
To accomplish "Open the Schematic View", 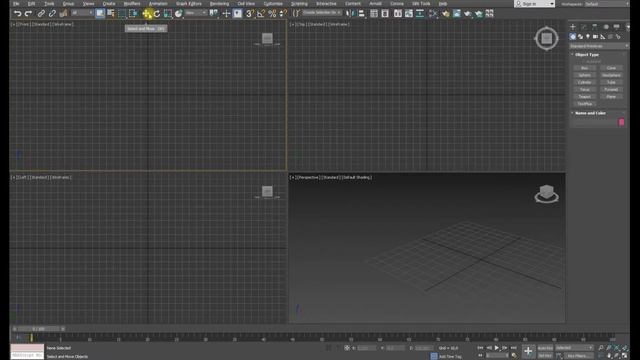I will (420, 14).
